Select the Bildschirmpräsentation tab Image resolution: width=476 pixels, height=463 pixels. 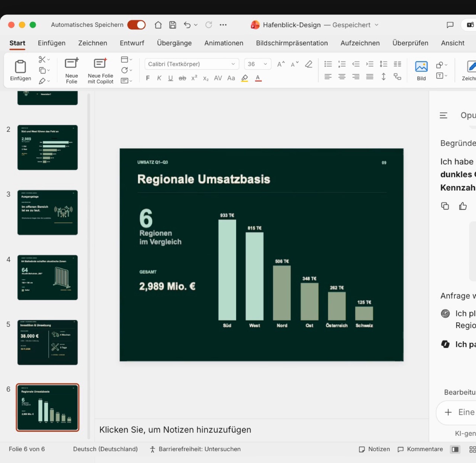[x=292, y=43]
